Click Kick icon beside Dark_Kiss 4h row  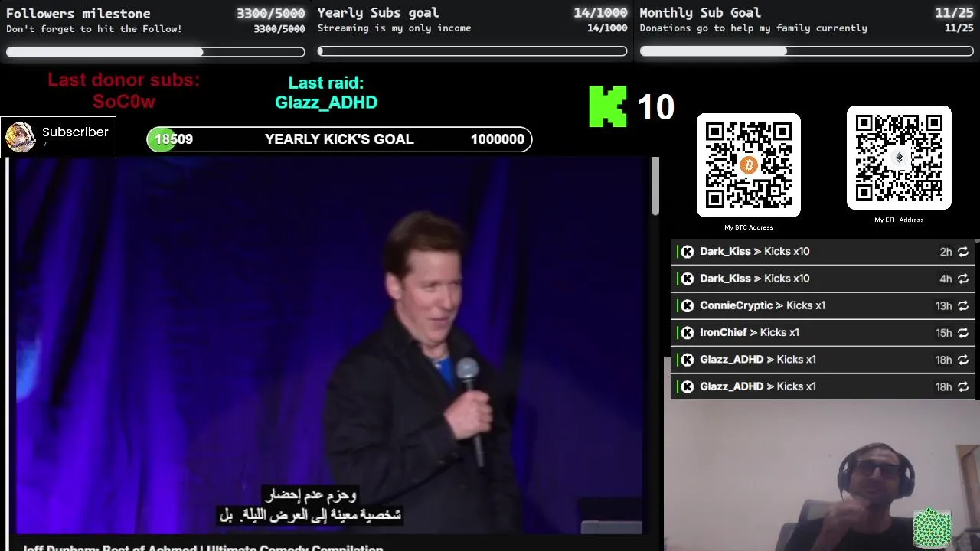click(x=688, y=279)
